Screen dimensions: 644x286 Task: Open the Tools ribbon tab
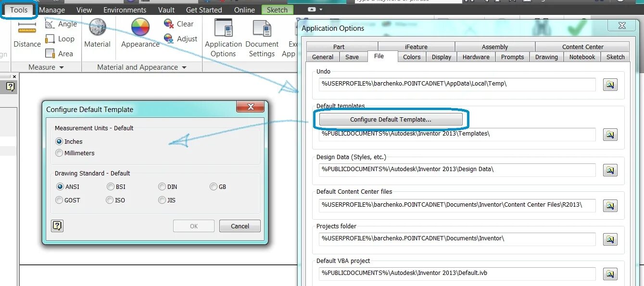click(x=19, y=10)
